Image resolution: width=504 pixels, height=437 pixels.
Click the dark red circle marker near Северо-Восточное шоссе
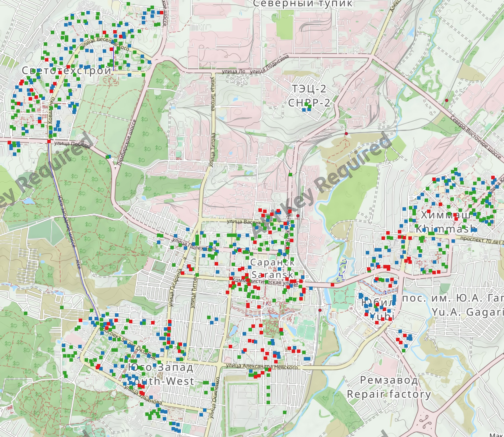447,100
